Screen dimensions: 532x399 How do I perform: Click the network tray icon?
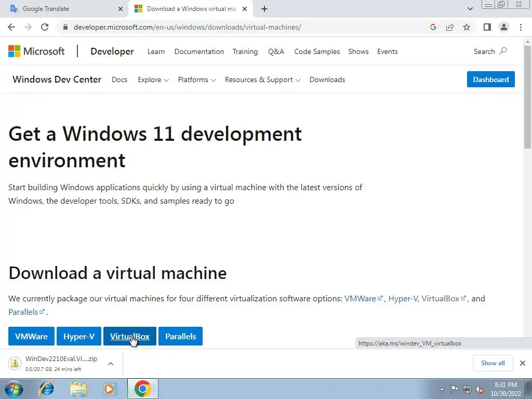pos(467,389)
